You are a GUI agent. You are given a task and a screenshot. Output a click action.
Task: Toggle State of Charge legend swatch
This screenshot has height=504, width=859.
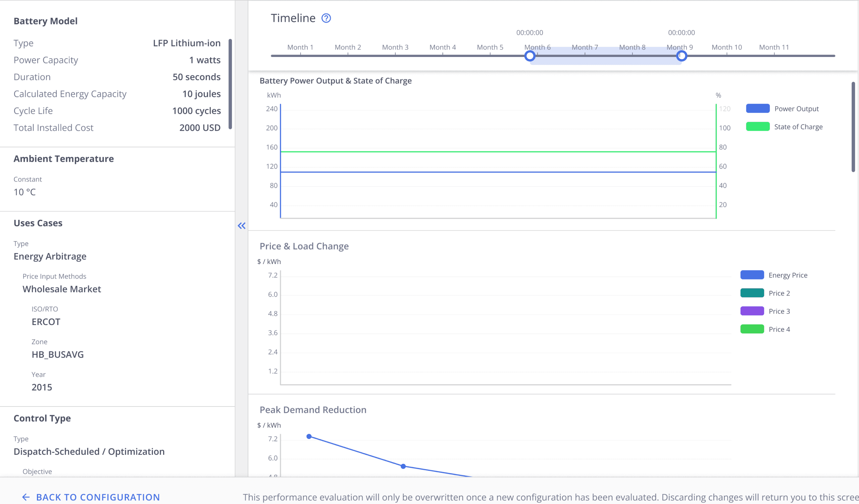[x=758, y=127]
